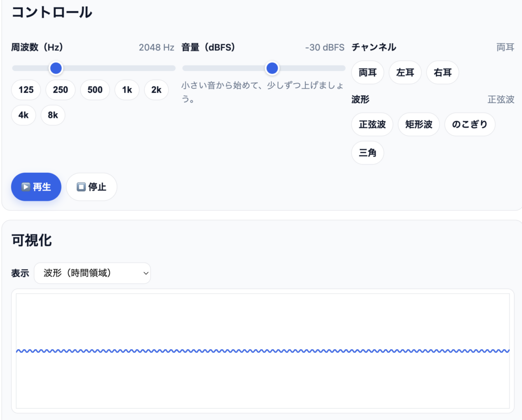Select the 2k frequency preset
The height and width of the screenshot is (420, 522).
(156, 90)
